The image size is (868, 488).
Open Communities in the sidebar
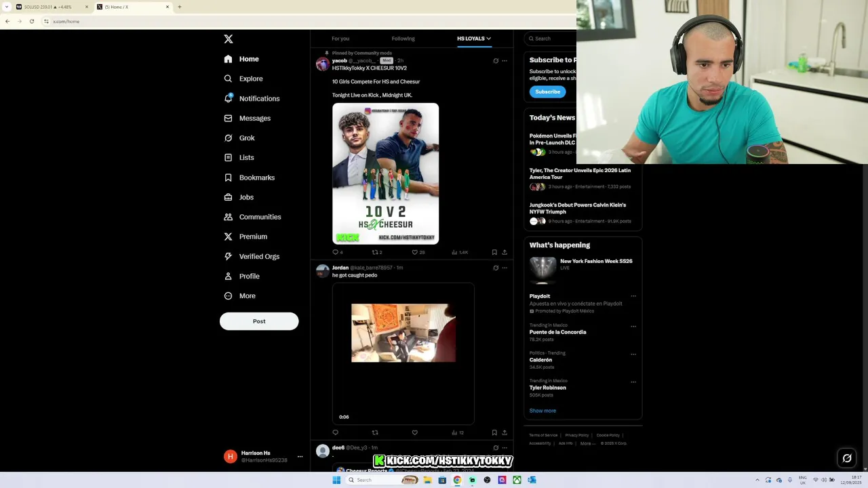click(x=252, y=217)
